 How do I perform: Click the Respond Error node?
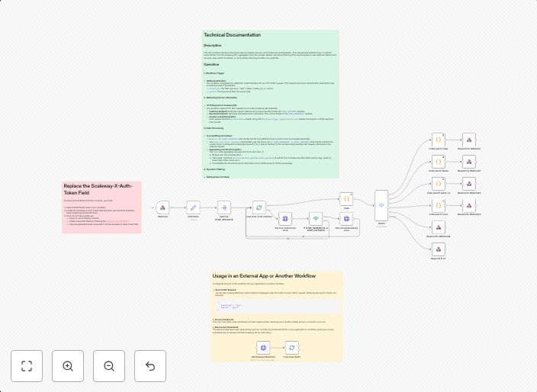[438, 249]
